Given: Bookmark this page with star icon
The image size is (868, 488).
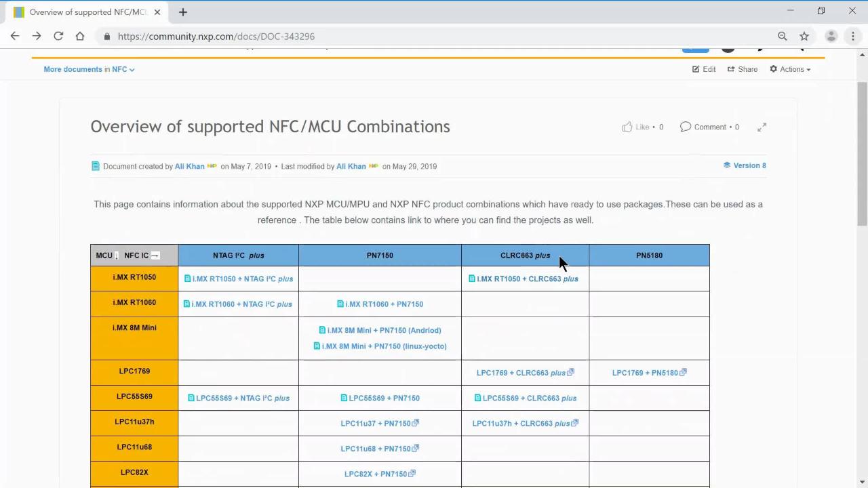Looking at the screenshot, I should [x=804, y=37].
